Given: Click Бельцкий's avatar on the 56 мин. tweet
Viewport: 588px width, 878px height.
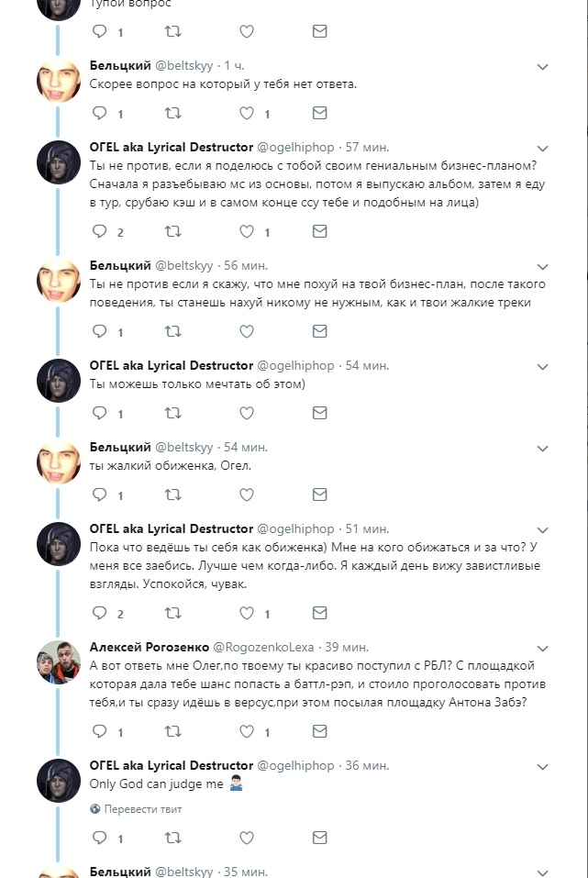Looking at the screenshot, I should click(59, 281).
